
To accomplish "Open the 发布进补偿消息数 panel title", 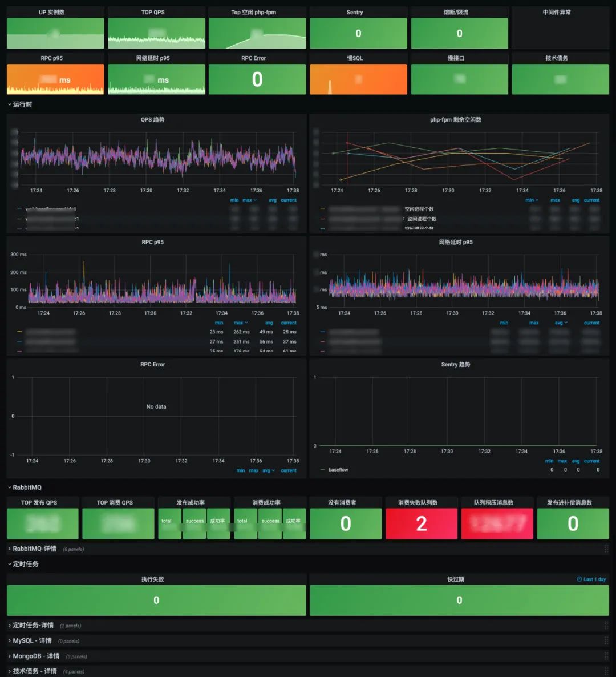I will point(569,502).
